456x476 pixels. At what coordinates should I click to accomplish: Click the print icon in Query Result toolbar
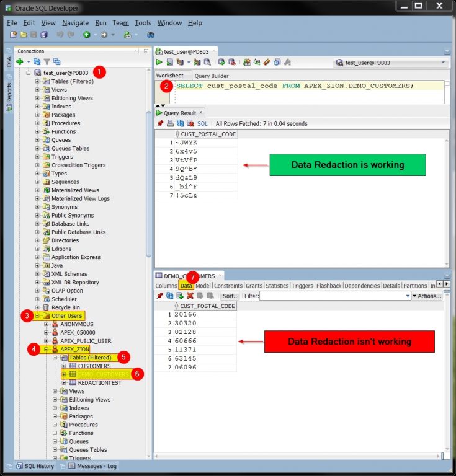click(171, 123)
